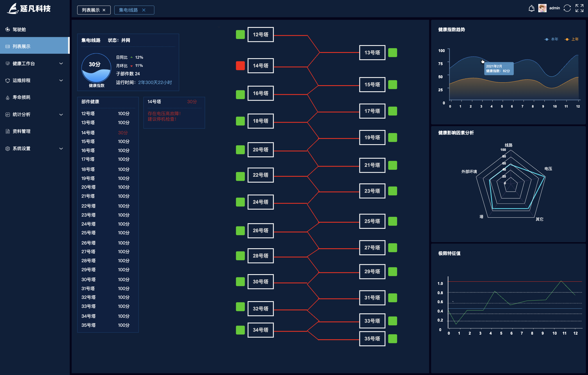Open 寿命损耗 in the sidebar
This screenshot has width=588, height=375.
point(21,97)
